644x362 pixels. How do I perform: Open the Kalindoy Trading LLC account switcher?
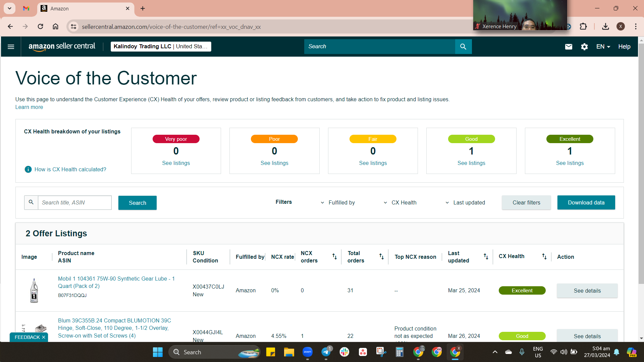[x=161, y=47]
